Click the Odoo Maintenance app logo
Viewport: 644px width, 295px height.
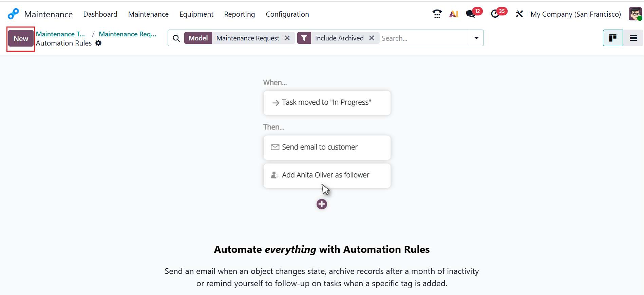(x=13, y=14)
